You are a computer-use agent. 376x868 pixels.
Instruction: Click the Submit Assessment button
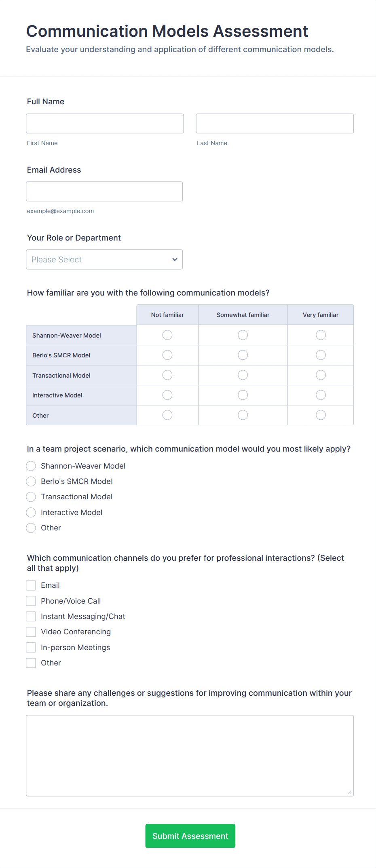point(190,836)
